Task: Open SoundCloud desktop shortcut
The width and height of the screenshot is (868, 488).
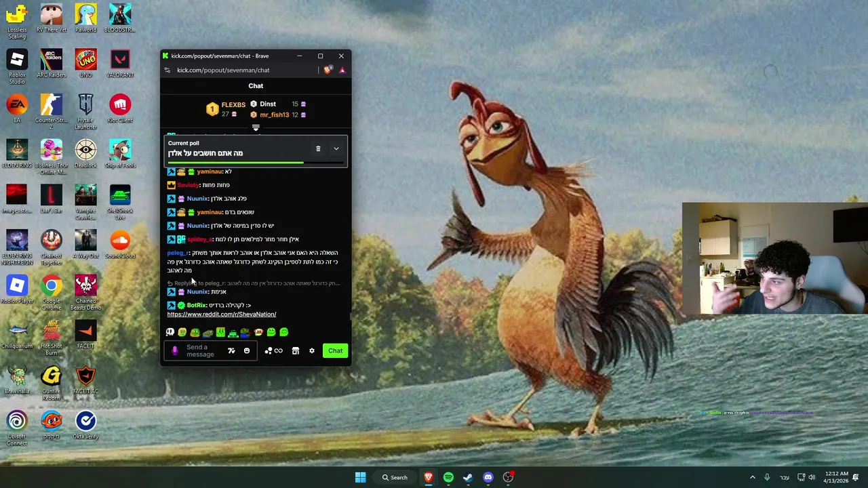Action: pos(120,244)
